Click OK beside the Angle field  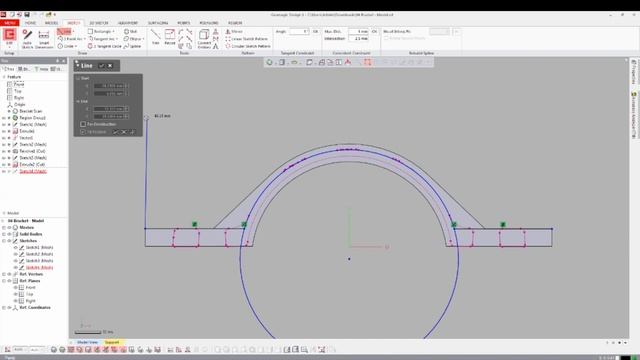pyautogui.click(x=316, y=31)
